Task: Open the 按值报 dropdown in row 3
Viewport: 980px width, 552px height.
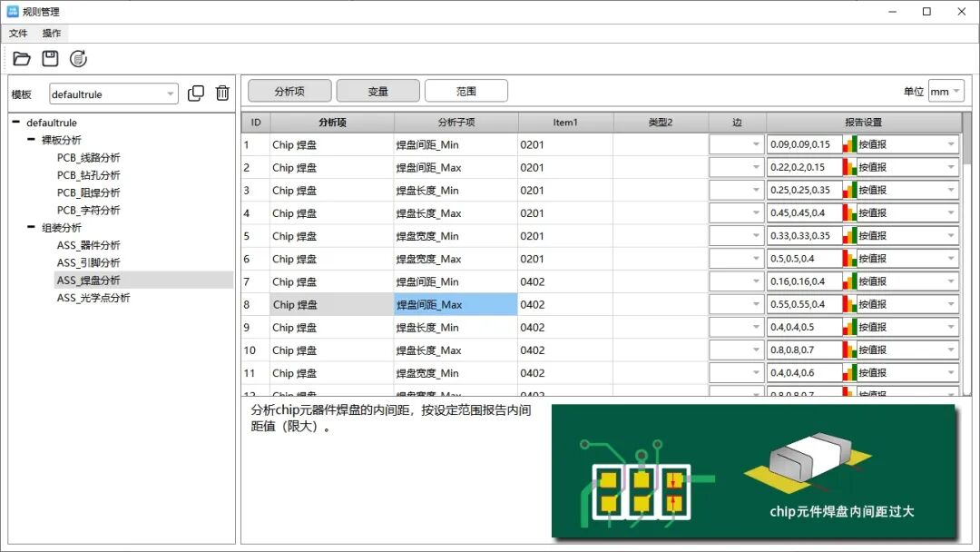Action: click(907, 190)
